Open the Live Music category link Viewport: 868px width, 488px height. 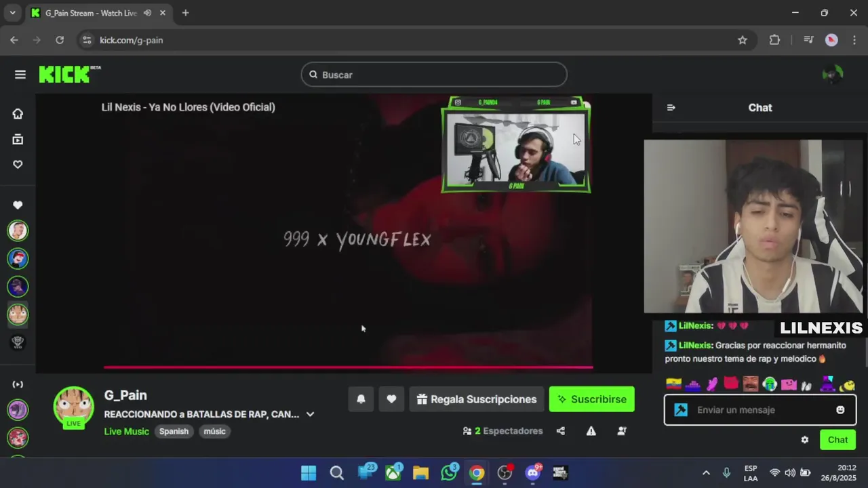point(126,431)
